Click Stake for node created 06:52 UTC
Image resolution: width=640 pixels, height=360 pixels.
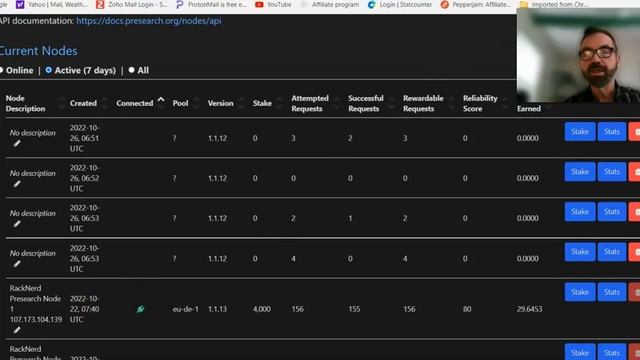(580, 171)
